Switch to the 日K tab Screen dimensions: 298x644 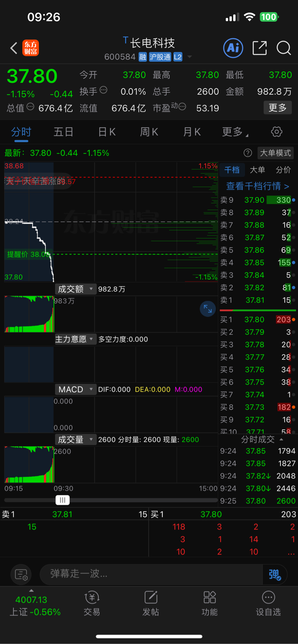(x=107, y=132)
